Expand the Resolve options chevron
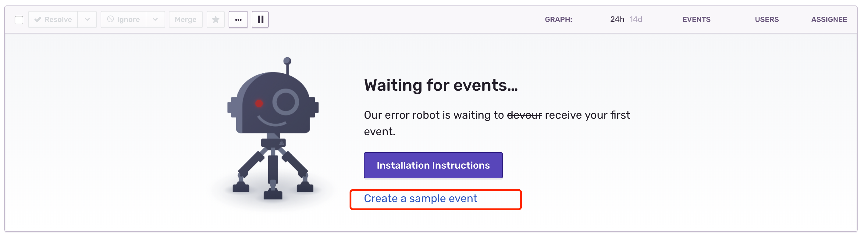 pyautogui.click(x=87, y=19)
